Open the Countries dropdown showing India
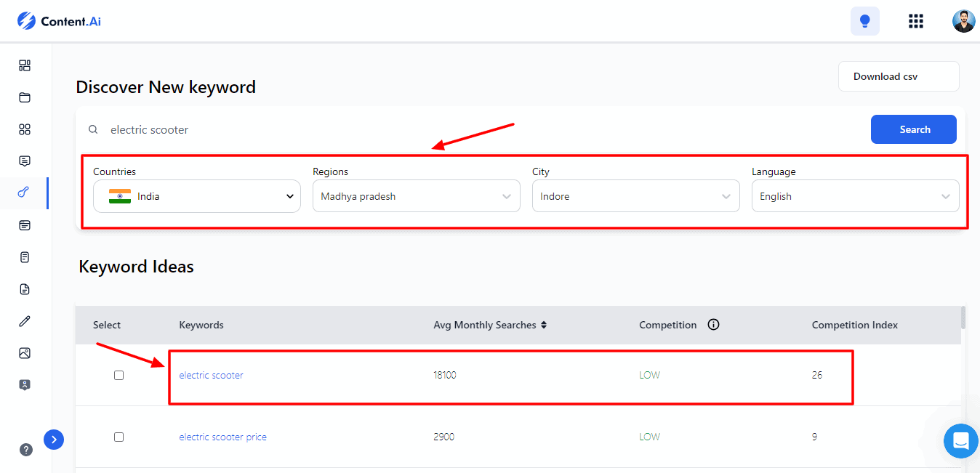Image resolution: width=980 pixels, height=473 pixels. (196, 197)
